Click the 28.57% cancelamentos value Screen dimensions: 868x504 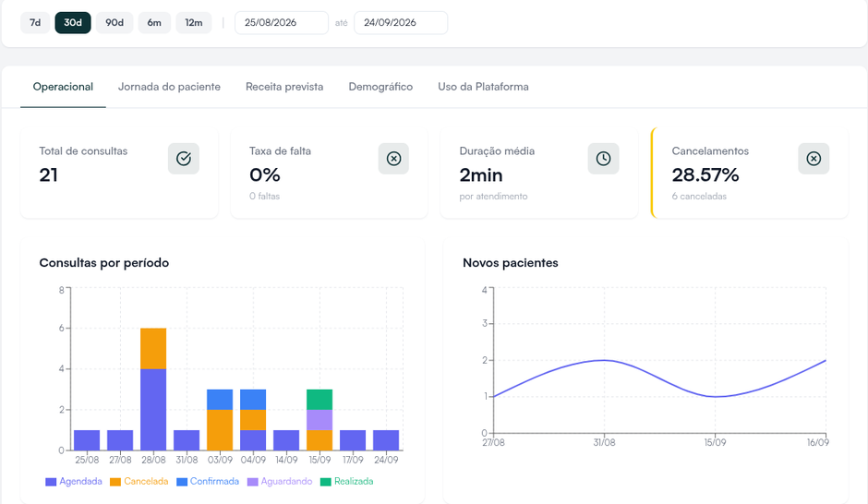(x=705, y=175)
